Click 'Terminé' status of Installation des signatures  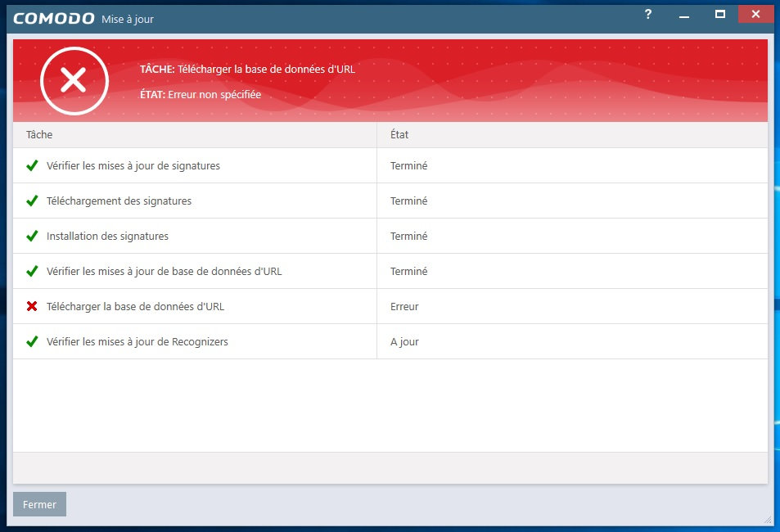pyautogui.click(x=409, y=236)
